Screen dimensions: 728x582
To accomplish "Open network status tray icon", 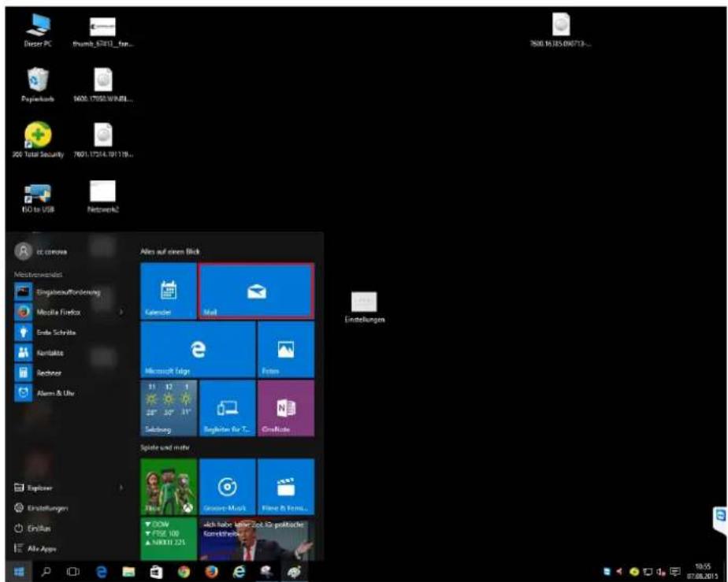I will coord(647,572).
